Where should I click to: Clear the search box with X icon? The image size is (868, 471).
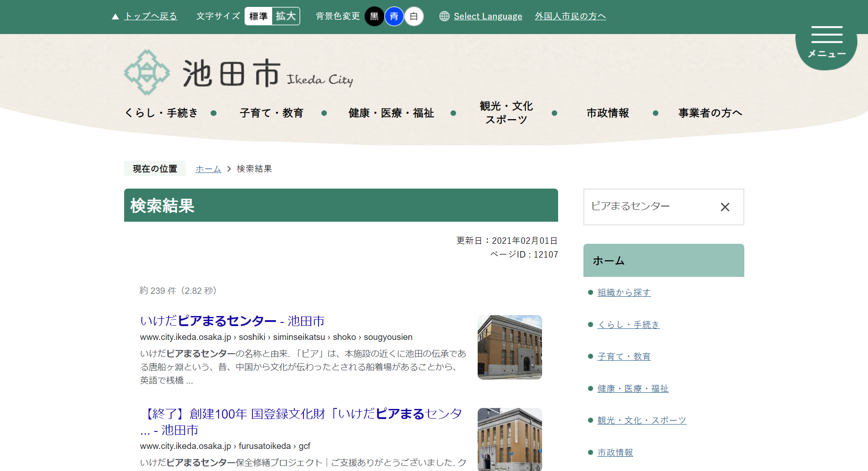click(725, 207)
